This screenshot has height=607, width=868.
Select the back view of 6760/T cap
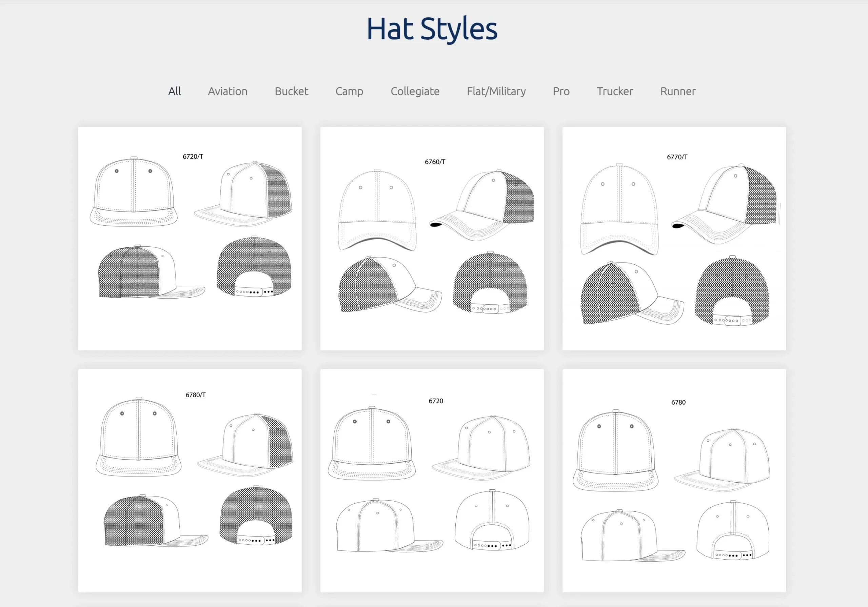(491, 283)
